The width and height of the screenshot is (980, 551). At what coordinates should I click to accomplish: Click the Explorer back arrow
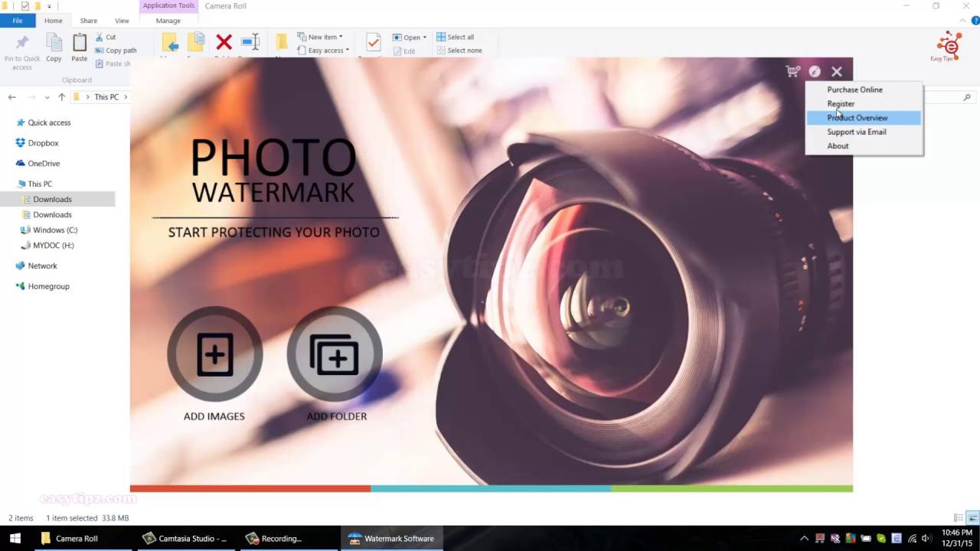point(11,97)
